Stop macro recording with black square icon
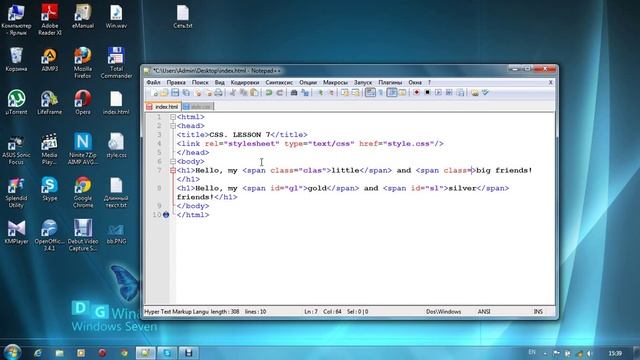640x360 pixels. [x=427, y=93]
